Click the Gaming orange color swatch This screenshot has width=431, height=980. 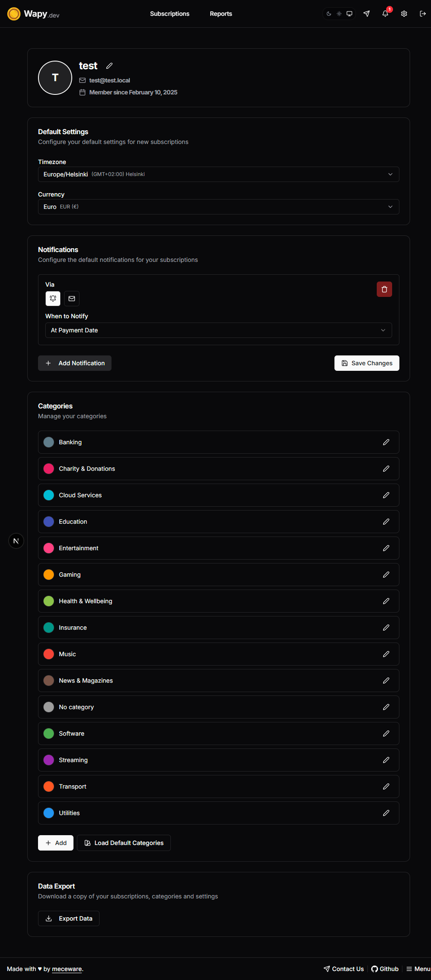click(49, 575)
